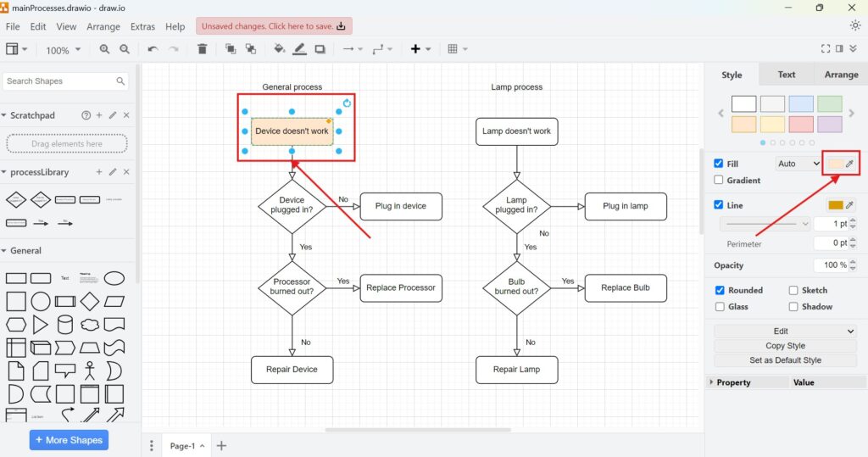Click the Zoom Out magnifier icon
Screen dimensions: 868x457
coord(125,49)
